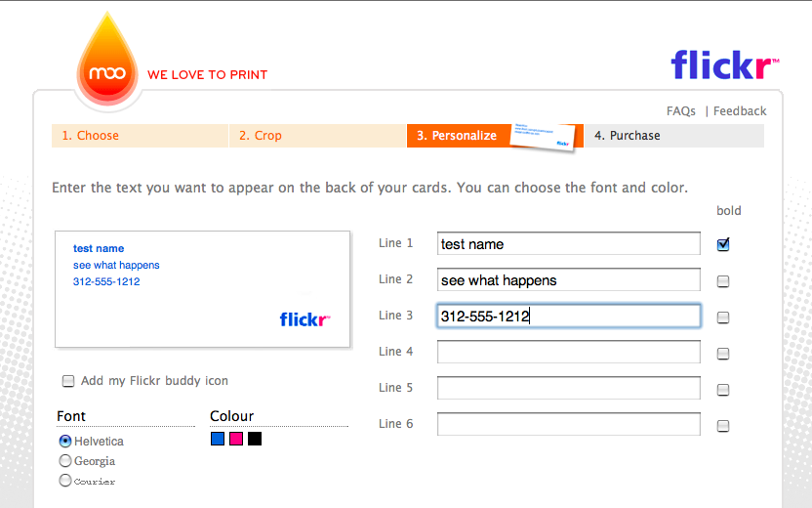Go to step 1. Choose tab
Viewport: 812px width, 508px height.
click(x=140, y=136)
